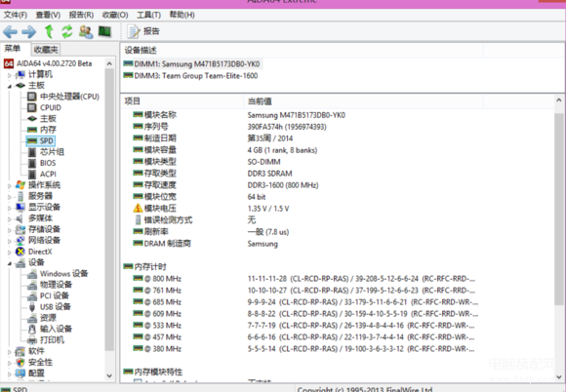This screenshot has height=392, width=566.
Task: Open the system monitor screen icon
Action: click(x=105, y=31)
